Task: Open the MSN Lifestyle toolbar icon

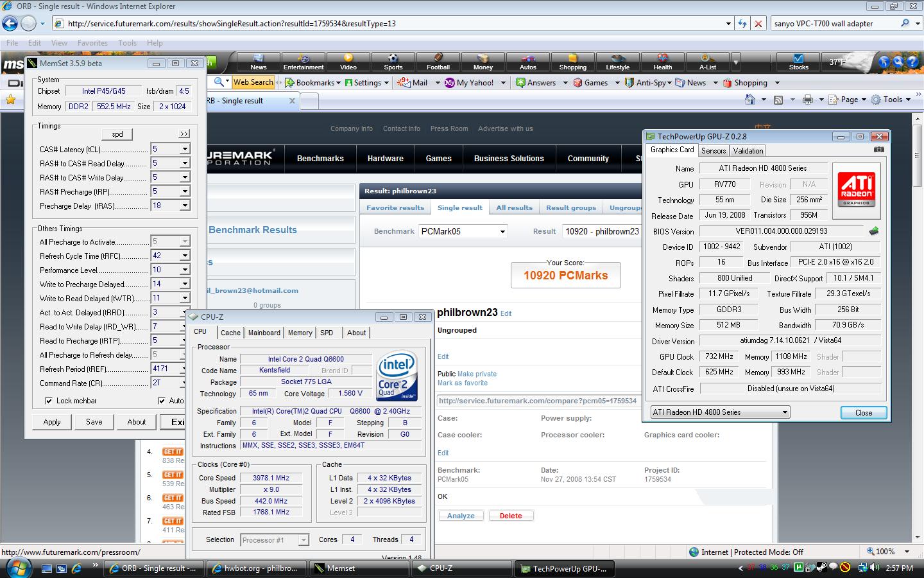Action: tap(618, 62)
